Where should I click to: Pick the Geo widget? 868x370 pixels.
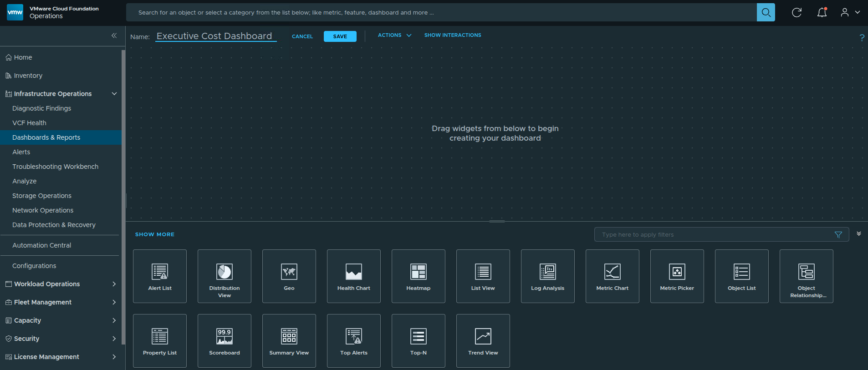click(x=289, y=276)
